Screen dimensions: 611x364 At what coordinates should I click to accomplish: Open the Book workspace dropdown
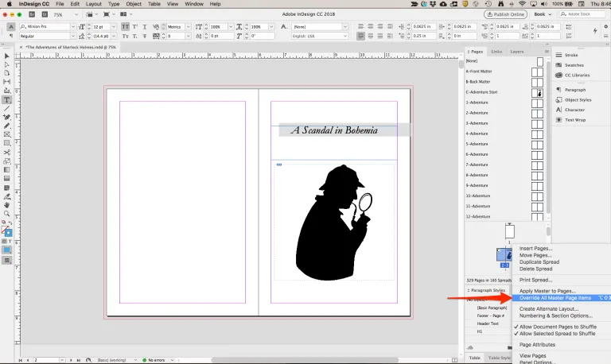pos(543,14)
